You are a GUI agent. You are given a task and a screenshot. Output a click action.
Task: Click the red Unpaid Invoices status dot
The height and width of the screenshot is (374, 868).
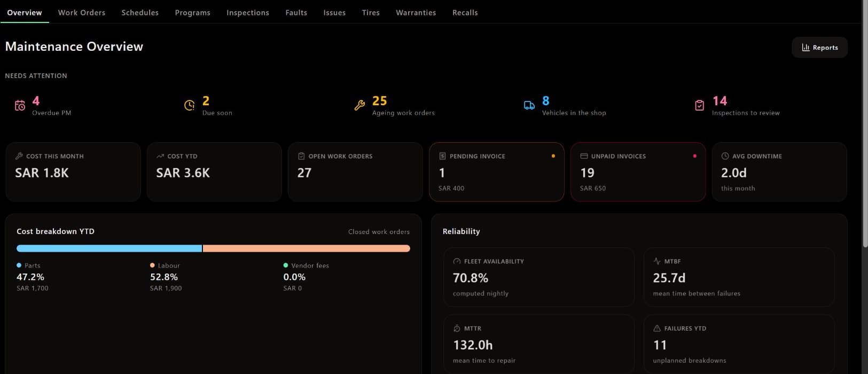[x=694, y=156]
